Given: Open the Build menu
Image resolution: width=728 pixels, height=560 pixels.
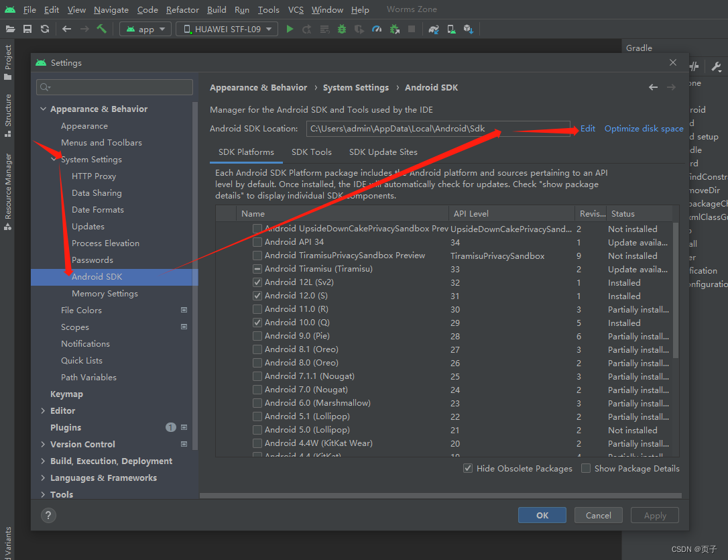Looking at the screenshot, I should pos(216,9).
